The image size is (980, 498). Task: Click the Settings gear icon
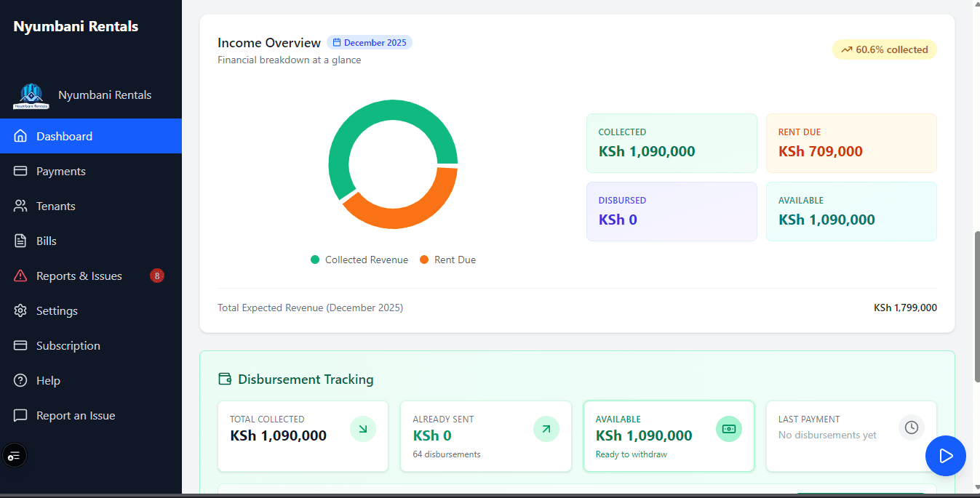click(20, 310)
